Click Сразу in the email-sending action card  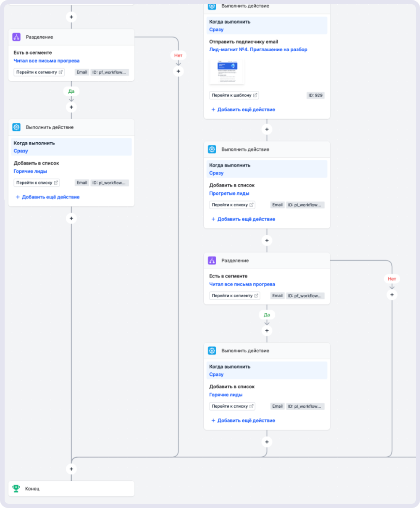coord(216,30)
